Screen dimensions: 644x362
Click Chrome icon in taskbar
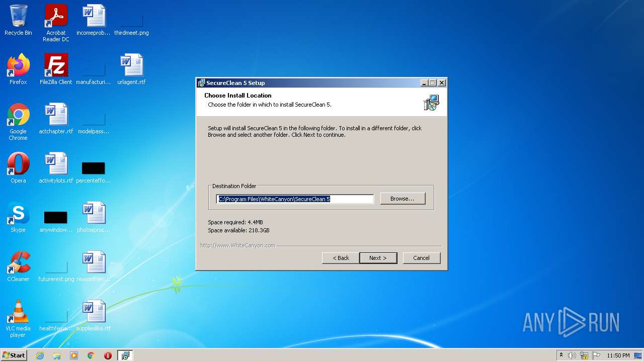coord(91,355)
